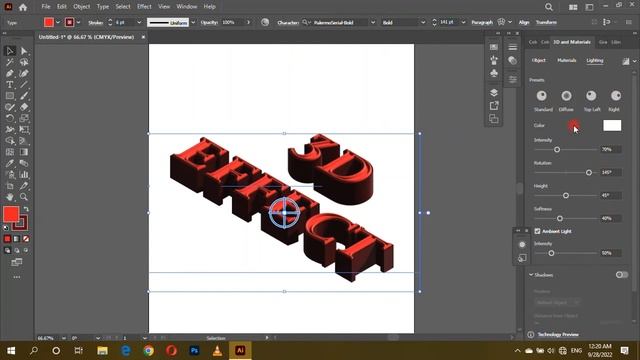Image resolution: width=640 pixels, height=360 pixels.
Task: Click the Softness value field
Action: [611, 218]
